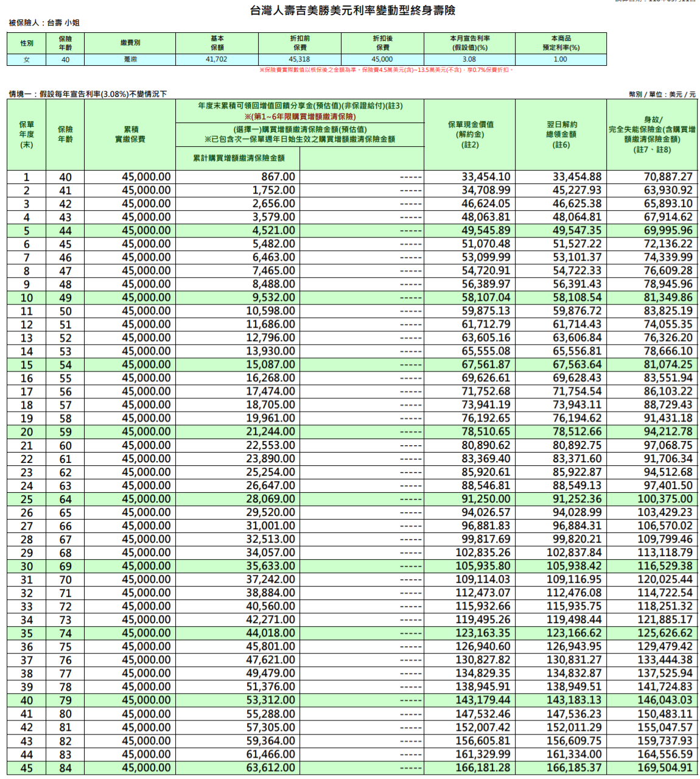Click death benefit 169,504.91 in last row

click(x=665, y=767)
